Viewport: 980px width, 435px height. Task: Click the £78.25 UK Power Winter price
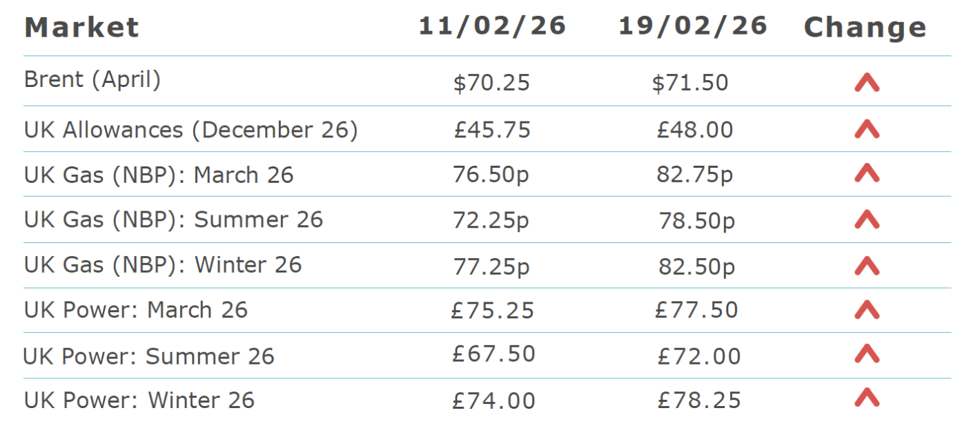(x=699, y=400)
